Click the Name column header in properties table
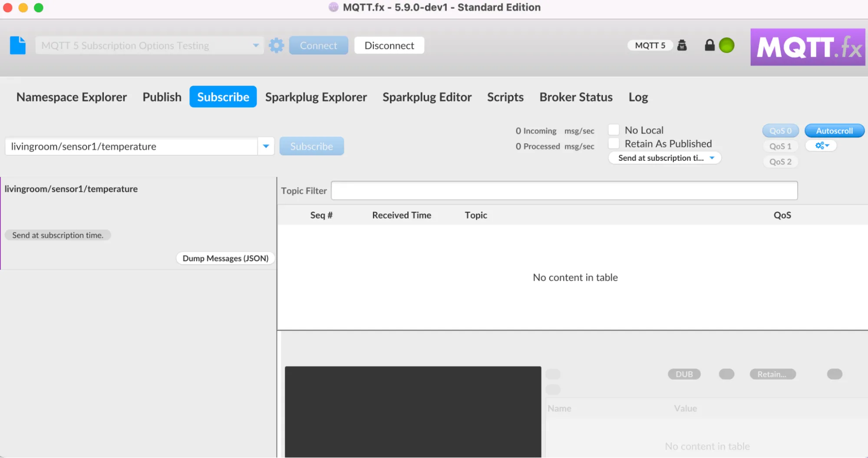Viewport: 868px width, 458px height. [559, 408]
